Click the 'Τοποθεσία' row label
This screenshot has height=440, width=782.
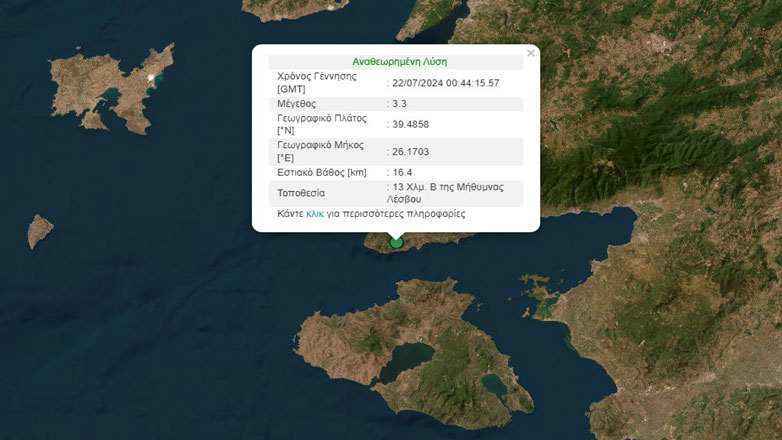[x=301, y=193]
